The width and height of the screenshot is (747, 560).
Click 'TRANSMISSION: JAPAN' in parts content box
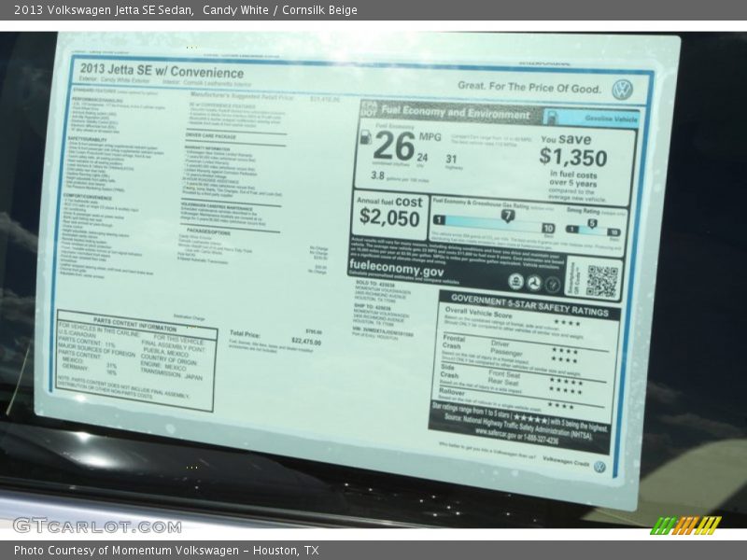[171, 374]
